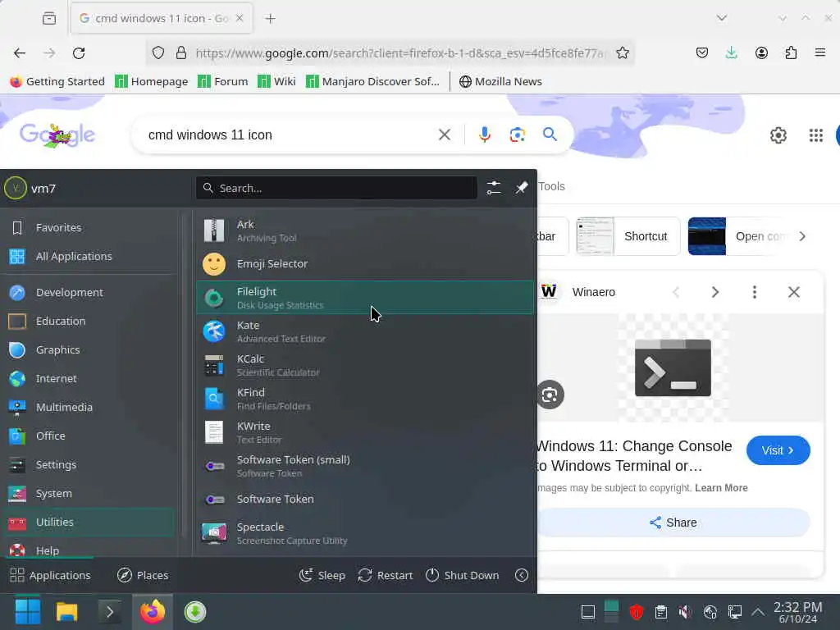
Task: Open Office category
Action: 89,436
